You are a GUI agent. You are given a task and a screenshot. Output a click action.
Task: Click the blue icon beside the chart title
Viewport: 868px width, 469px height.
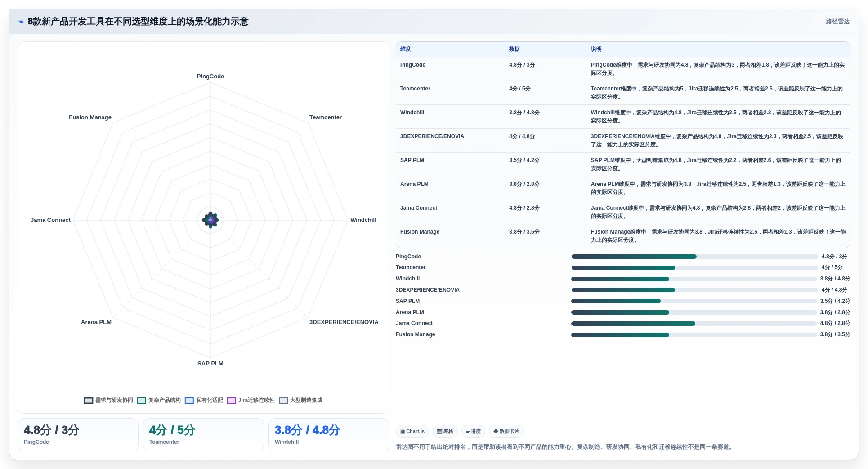(21, 22)
